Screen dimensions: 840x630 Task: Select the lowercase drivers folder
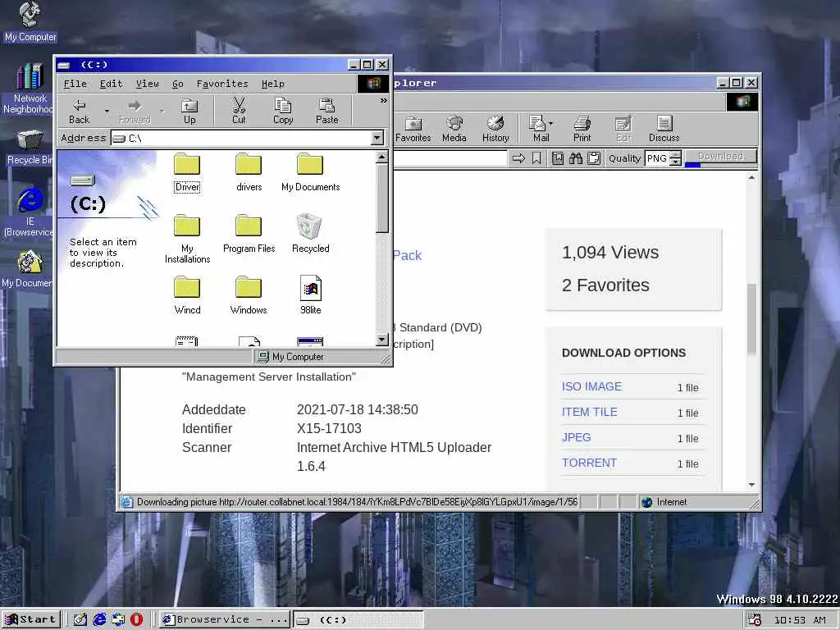[249, 172]
